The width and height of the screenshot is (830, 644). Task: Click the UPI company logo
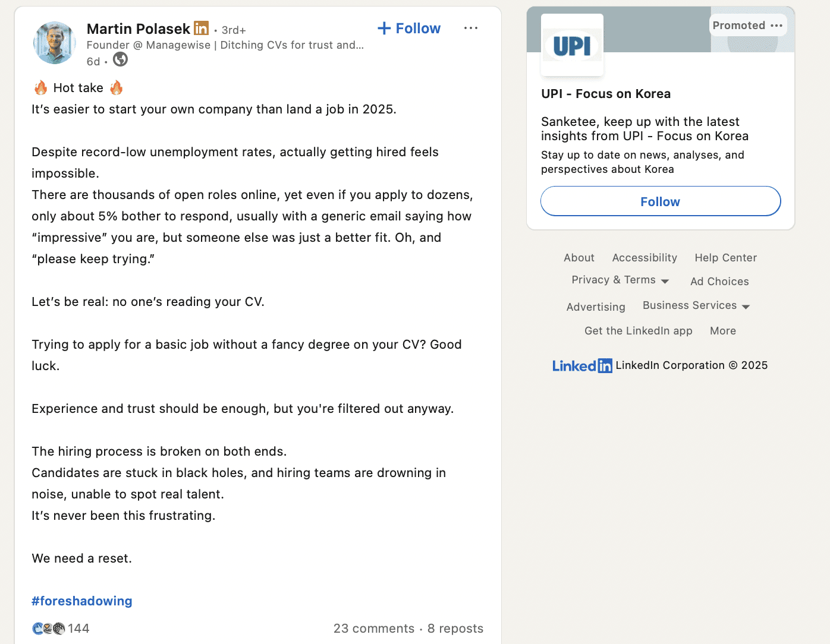coord(572,45)
